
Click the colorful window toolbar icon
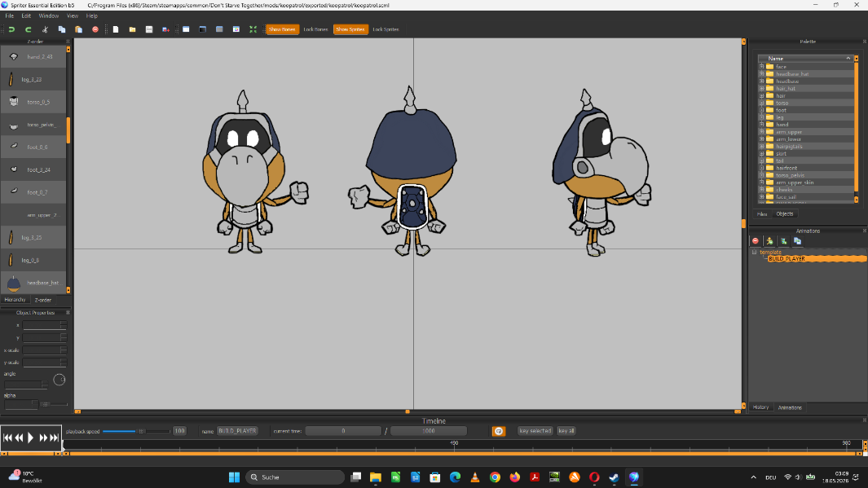236,29
